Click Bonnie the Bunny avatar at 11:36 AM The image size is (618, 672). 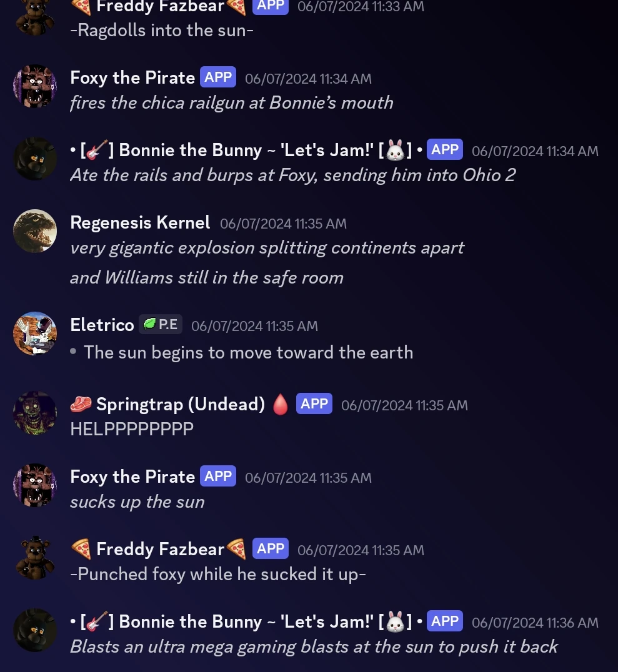(x=35, y=630)
